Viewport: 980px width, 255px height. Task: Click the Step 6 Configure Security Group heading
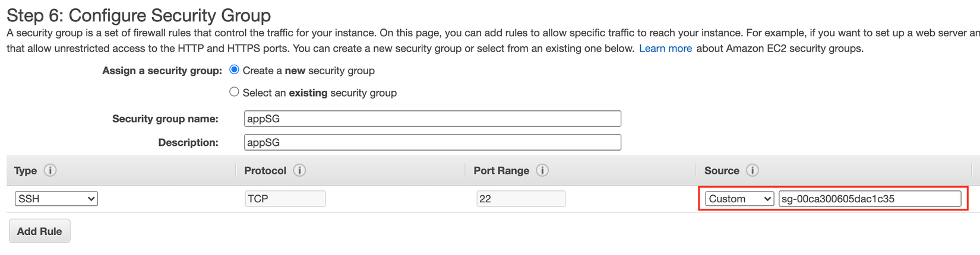[x=138, y=15]
